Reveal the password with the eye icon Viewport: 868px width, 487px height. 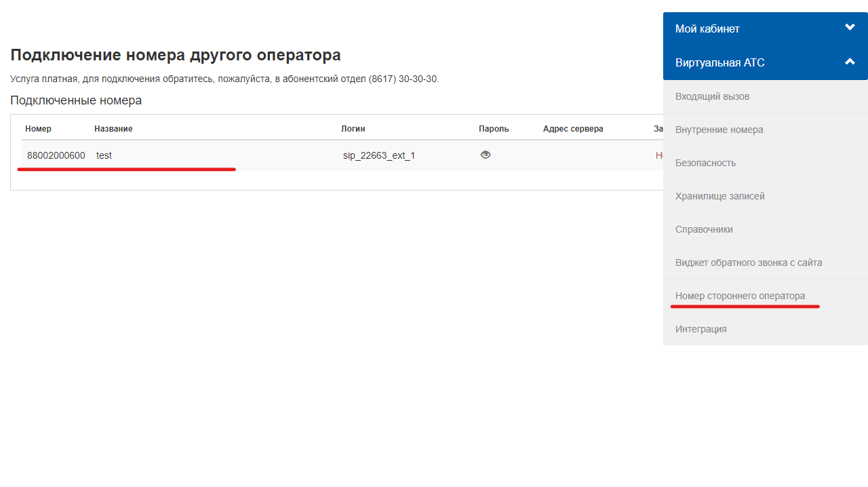[485, 155]
